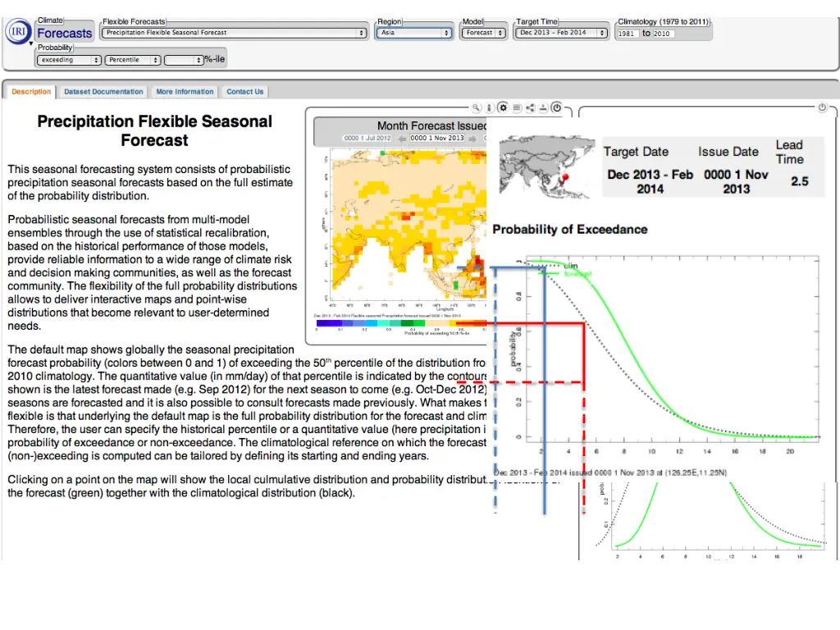Go to the Contact Us tab
Viewport: 840px width, 630px height.
244,92
